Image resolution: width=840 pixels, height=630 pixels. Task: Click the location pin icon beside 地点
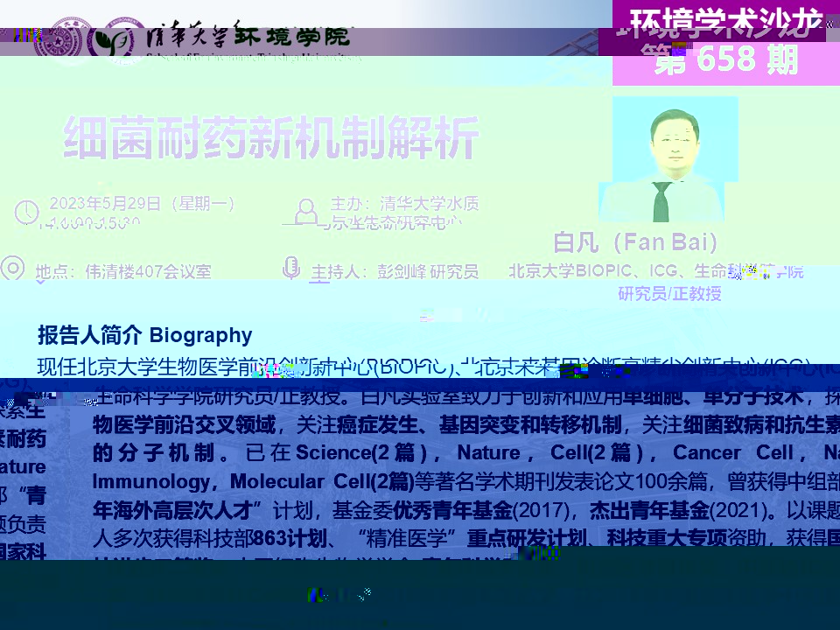click(x=12, y=268)
